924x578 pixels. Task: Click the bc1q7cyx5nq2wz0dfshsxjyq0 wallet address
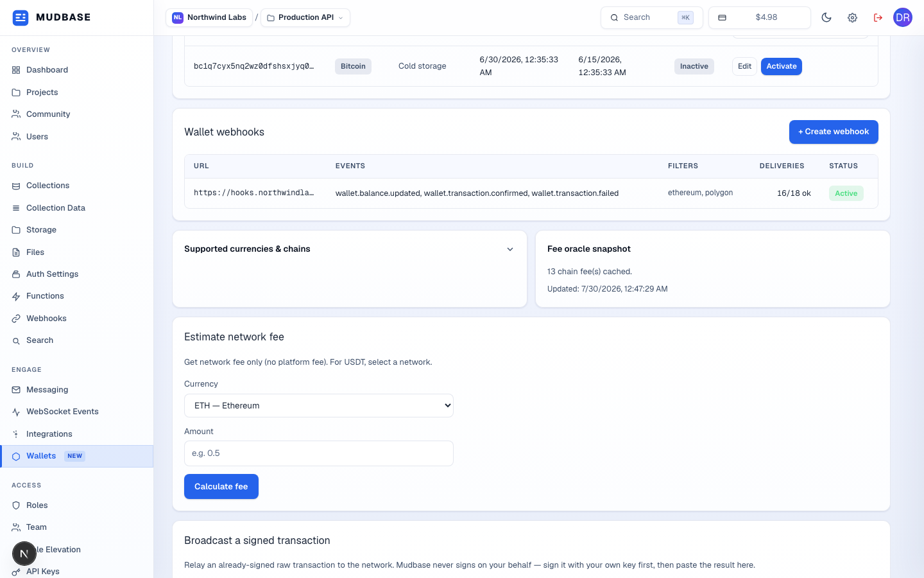click(254, 66)
